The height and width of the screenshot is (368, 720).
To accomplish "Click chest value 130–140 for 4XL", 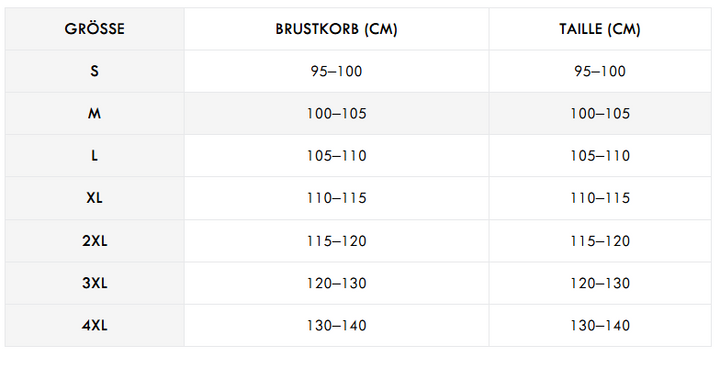I will [x=337, y=325].
